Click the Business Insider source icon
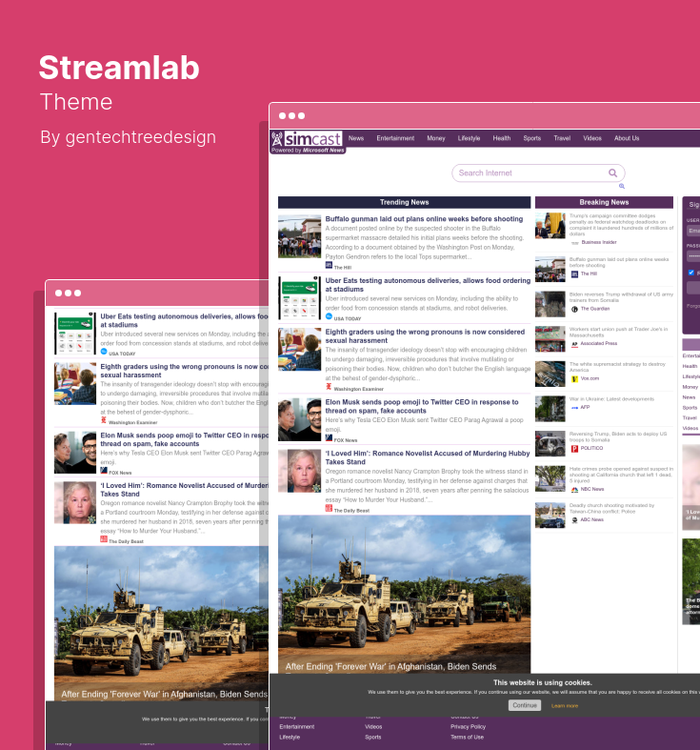 (x=574, y=242)
